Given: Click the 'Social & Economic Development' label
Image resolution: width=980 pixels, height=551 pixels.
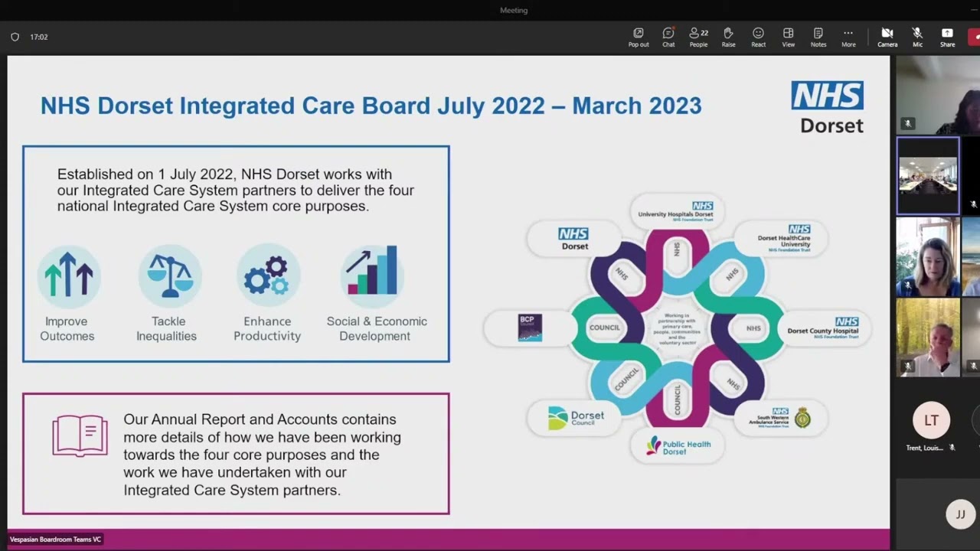Looking at the screenshot, I should 376,329.
